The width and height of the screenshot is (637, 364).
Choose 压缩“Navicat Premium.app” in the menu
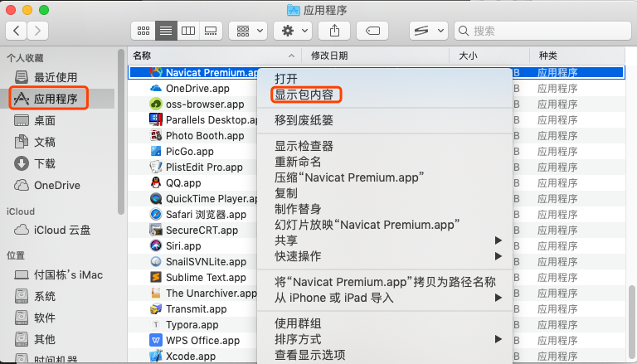349,177
